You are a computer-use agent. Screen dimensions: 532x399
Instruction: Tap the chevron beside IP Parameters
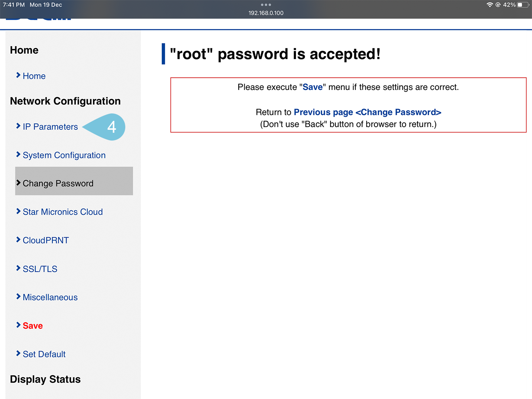click(18, 126)
